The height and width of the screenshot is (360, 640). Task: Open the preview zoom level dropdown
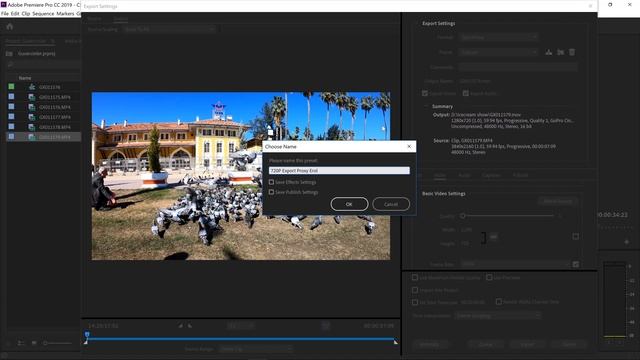click(x=241, y=326)
